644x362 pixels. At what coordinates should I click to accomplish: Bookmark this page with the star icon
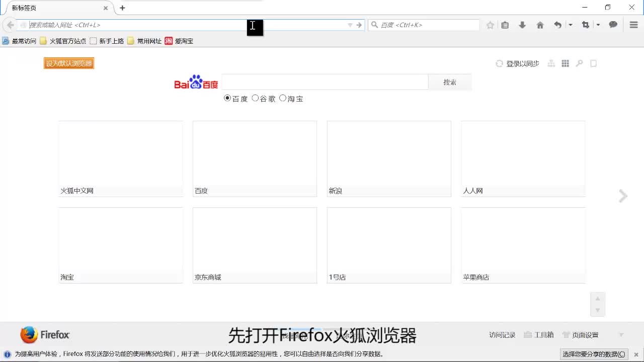[x=490, y=25]
